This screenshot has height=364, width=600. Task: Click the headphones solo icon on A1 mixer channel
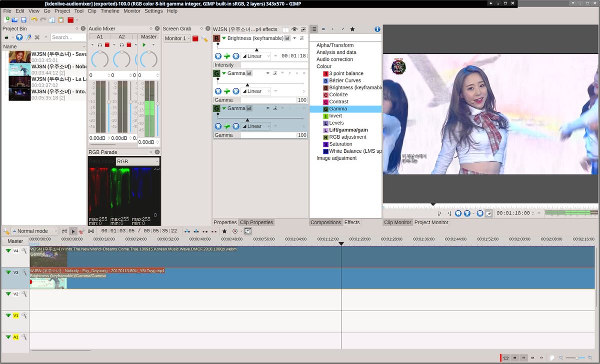tap(100, 45)
